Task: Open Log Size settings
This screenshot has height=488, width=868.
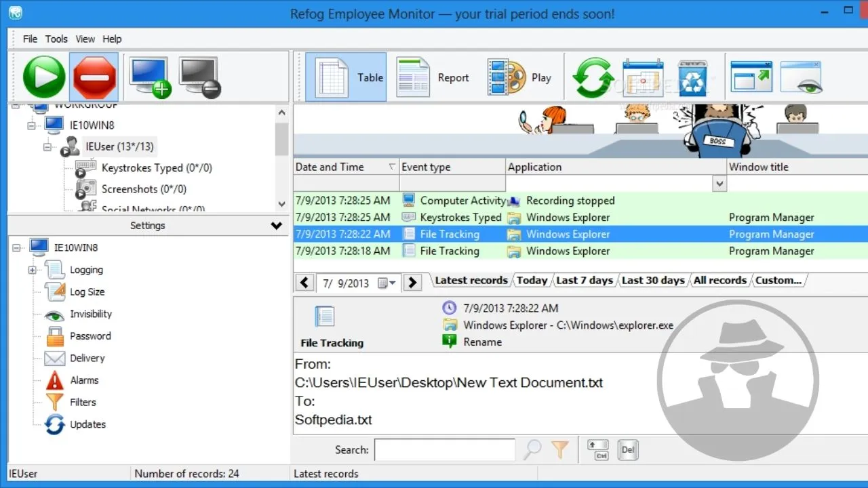Action: pyautogui.click(x=87, y=292)
